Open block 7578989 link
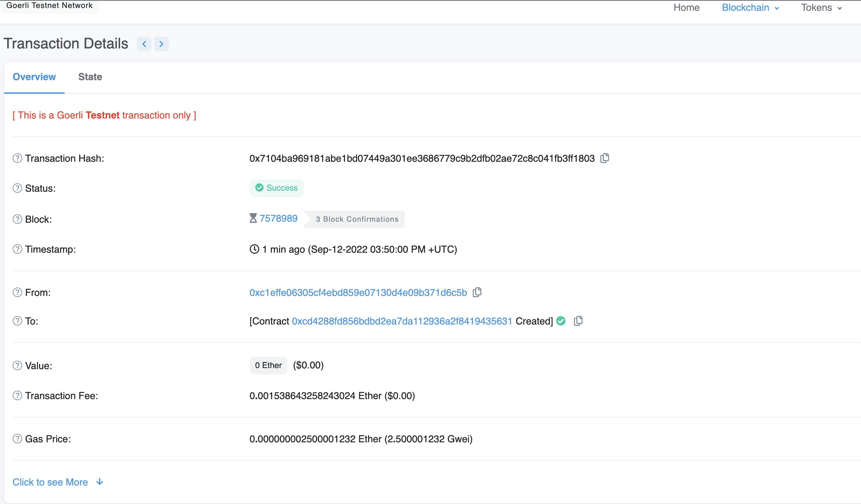 pos(278,219)
